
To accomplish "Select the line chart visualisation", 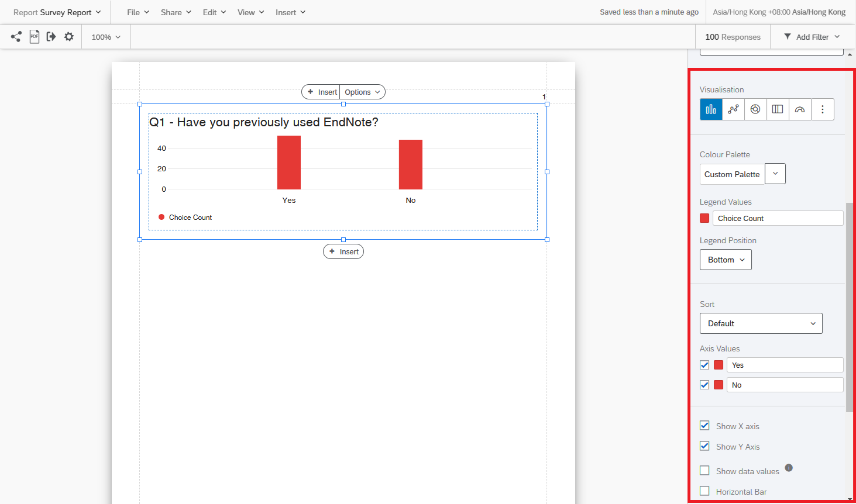I will point(733,109).
